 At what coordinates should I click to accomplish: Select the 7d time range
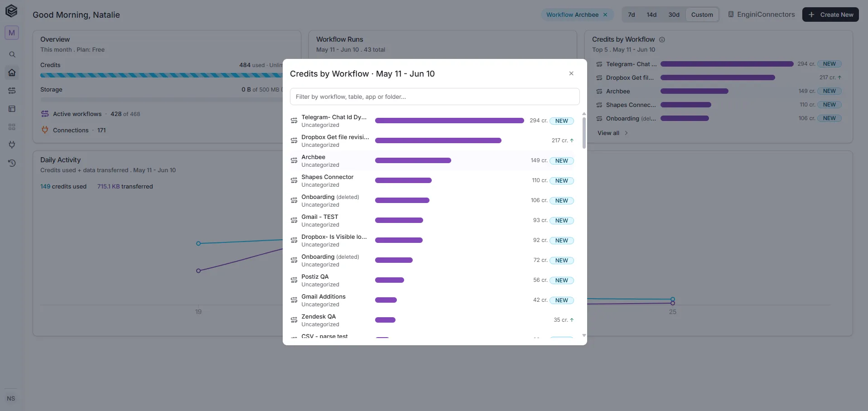(632, 15)
